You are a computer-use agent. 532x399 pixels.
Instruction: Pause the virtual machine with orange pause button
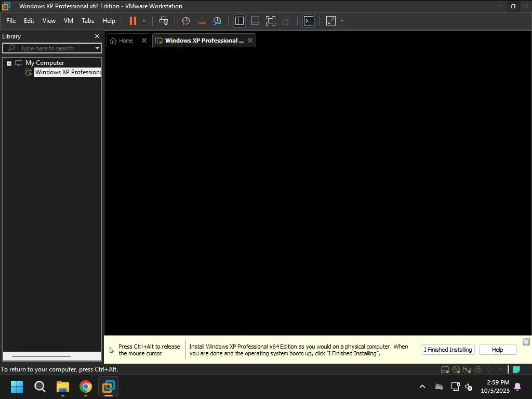tap(132, 21)
